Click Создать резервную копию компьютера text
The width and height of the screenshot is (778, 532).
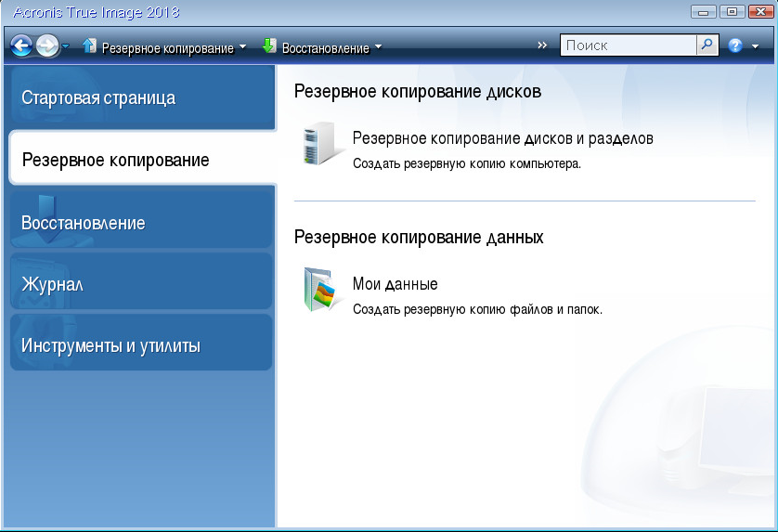tap(466, 163)
